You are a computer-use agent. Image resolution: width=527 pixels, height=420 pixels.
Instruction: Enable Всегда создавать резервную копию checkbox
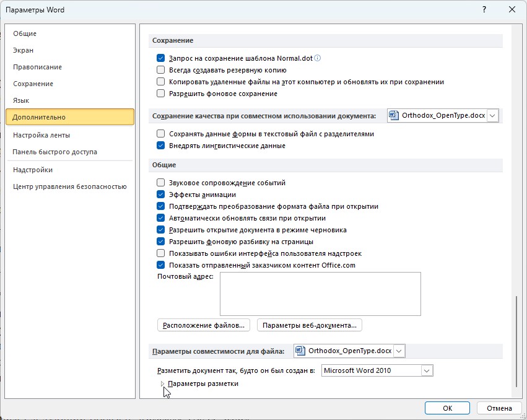point(160,70)
